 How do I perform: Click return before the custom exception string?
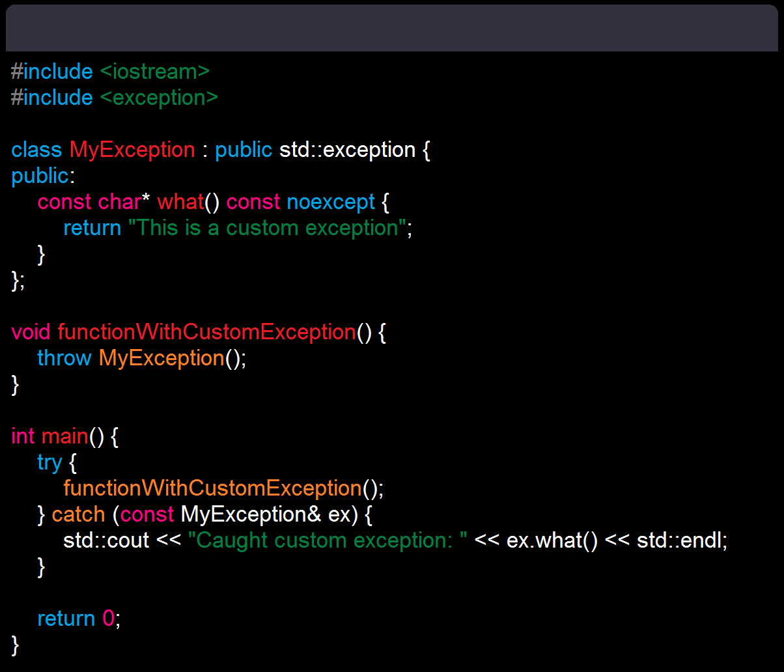coord(92,228)
